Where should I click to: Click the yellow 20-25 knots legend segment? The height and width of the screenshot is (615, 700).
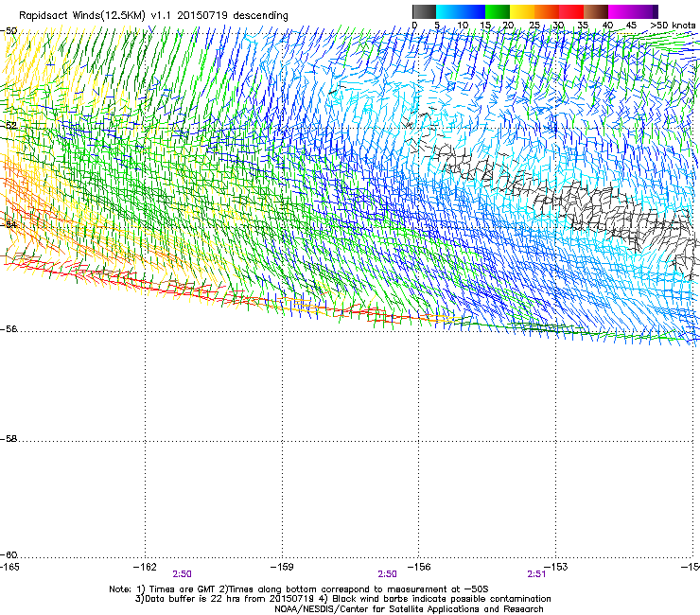(x=522, y=11)
